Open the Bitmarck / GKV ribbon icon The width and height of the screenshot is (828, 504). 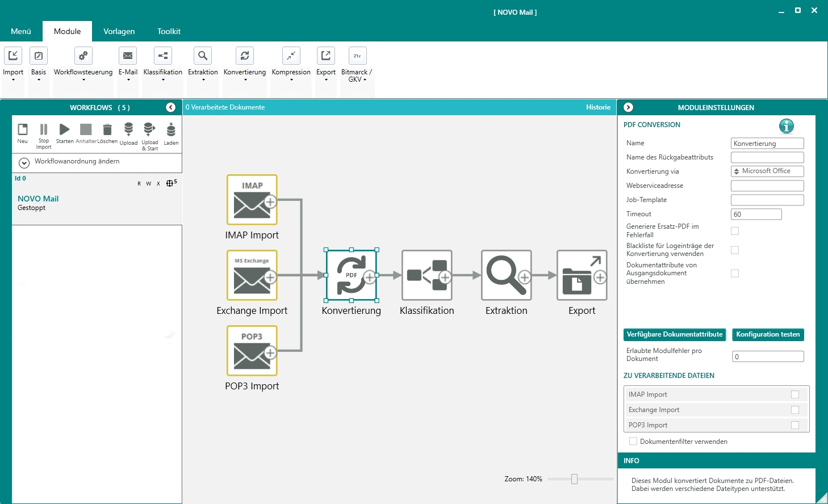point(357,56)
